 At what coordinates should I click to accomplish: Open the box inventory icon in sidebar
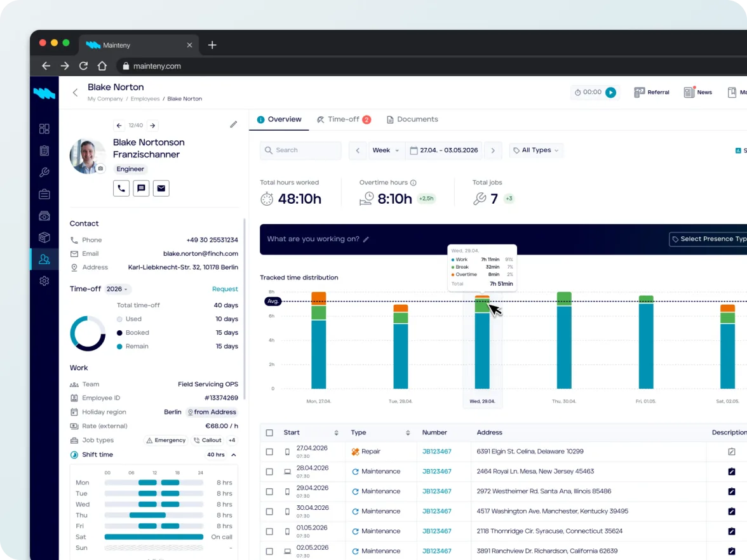coord(44,237)
